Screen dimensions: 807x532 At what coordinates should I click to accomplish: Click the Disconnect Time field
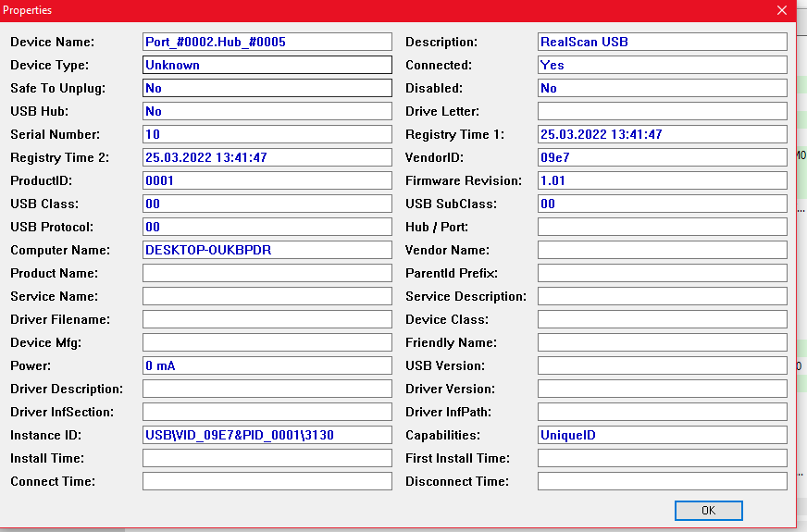pyautogui.click(x=663, y=482)
